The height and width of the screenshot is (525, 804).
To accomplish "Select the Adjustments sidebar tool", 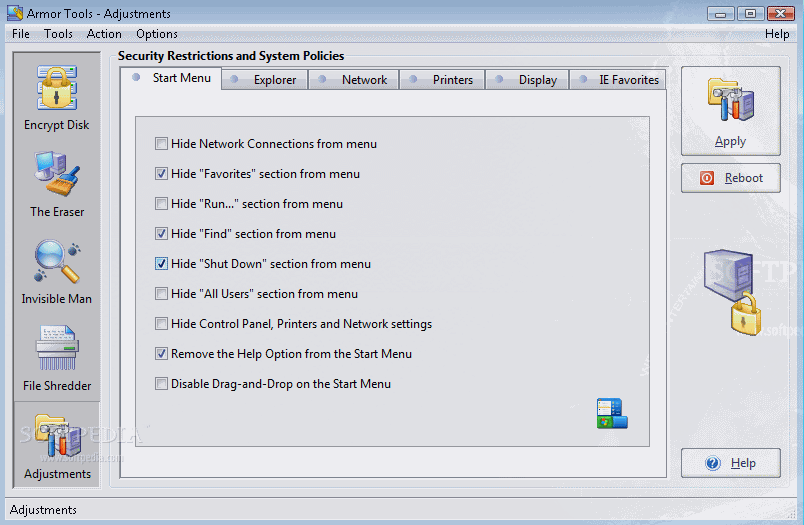I will click(x=57, y=445).
